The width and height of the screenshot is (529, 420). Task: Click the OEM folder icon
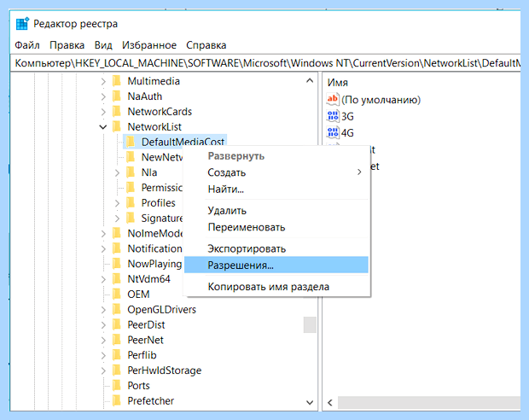point(117,294)
